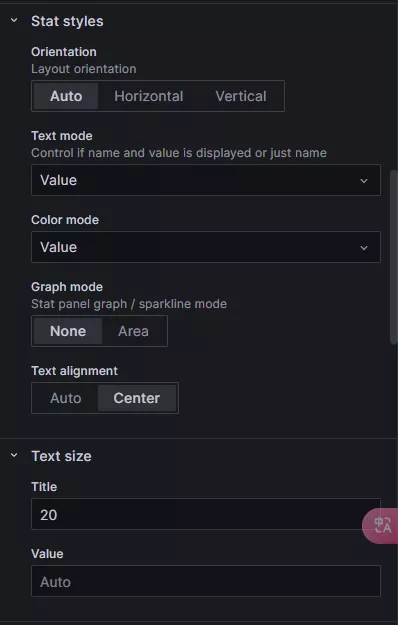Set Graph mode to None
398x625 pixels.
click(68, 331)
